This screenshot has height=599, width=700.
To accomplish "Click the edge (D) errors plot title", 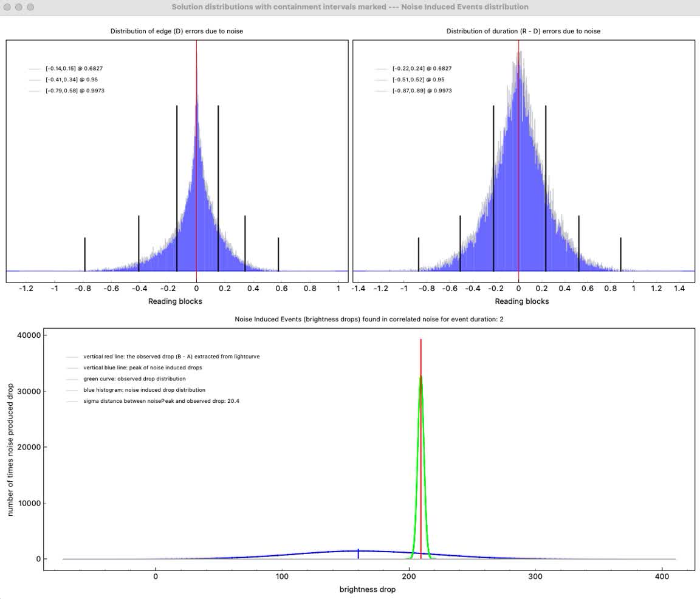I will tap(177, 31).
